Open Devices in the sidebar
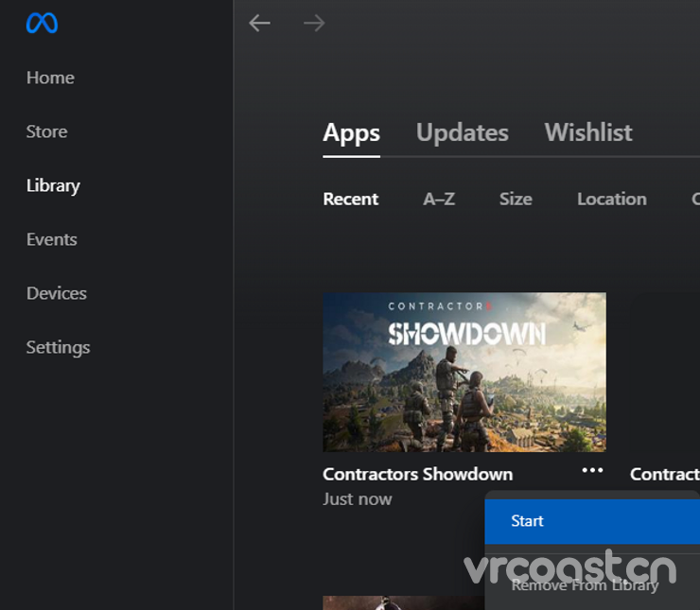This screenshot has width=700, height=610. (56, 293)
